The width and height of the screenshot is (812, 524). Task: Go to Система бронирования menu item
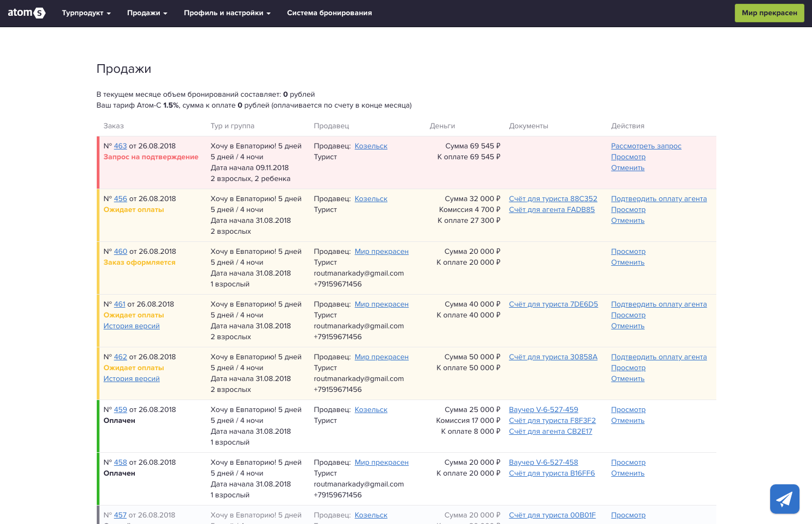click(x=329, y=13)
